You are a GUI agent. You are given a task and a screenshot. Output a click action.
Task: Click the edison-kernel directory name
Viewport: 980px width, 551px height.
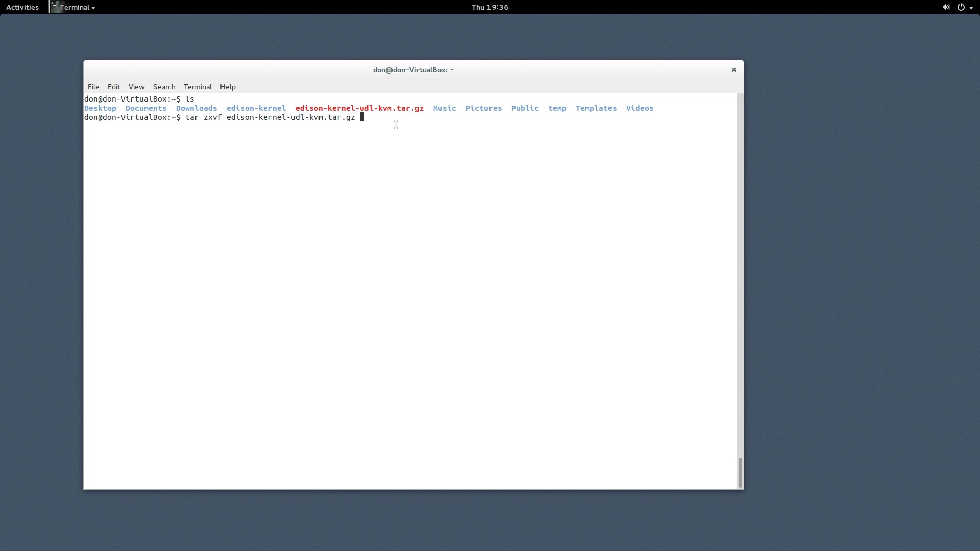(x=256, y=108)
